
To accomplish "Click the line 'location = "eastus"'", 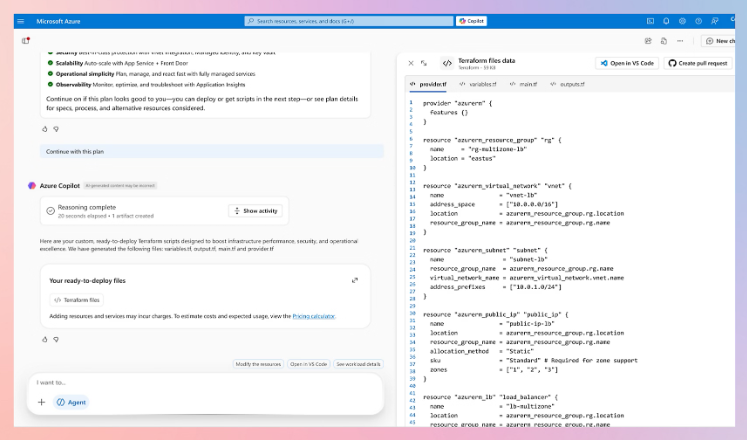I will click(x=463, y=159).
